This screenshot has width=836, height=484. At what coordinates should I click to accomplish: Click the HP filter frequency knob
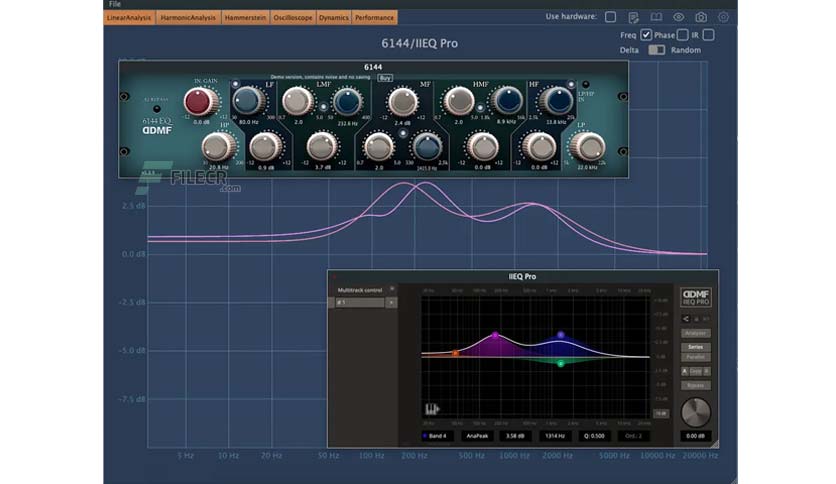point(218,147)
